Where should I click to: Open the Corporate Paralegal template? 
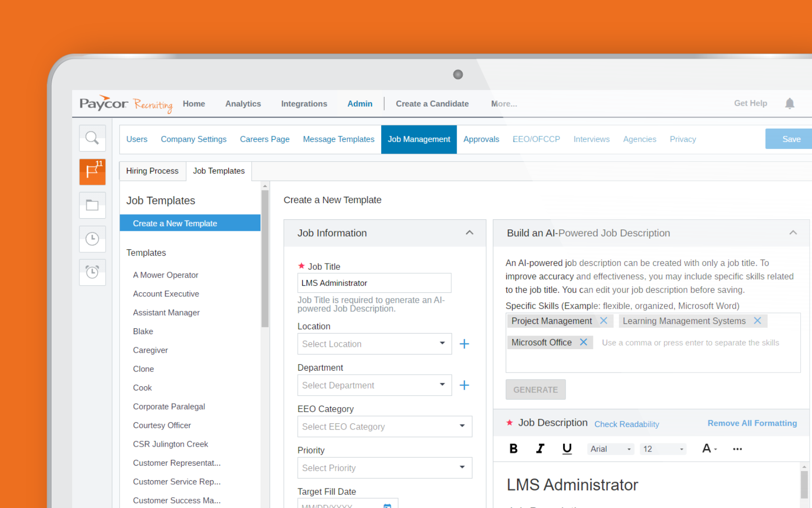[x=169, y=407]
